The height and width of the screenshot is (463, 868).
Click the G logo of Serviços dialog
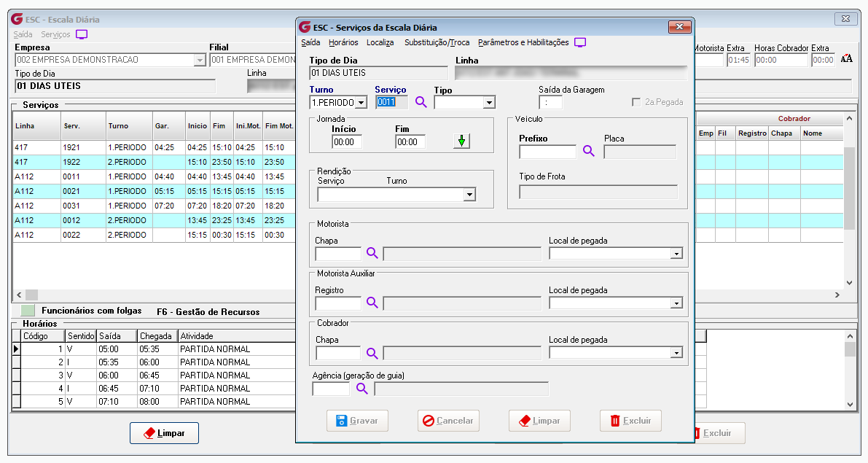(x=305, y=27)
